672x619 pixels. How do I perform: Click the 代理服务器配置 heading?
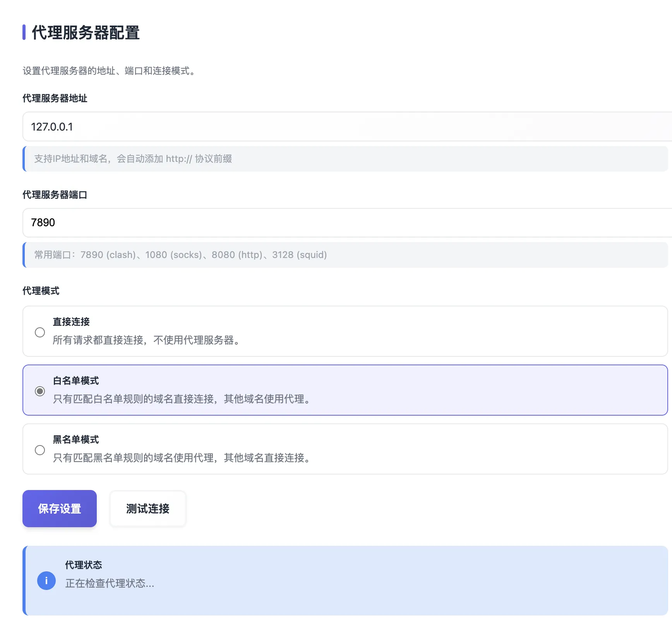click(x=86, y=33)
